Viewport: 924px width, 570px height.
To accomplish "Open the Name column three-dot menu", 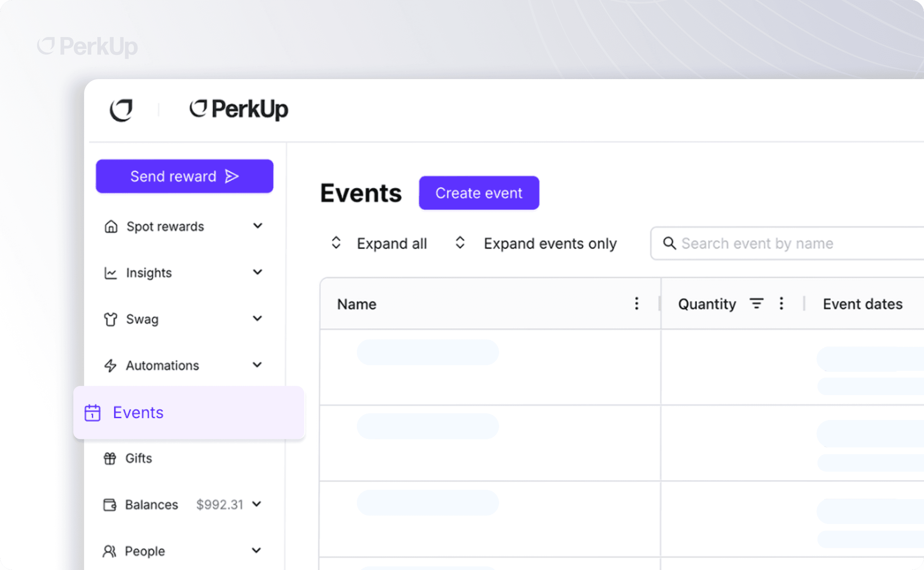I will [637, 304].
